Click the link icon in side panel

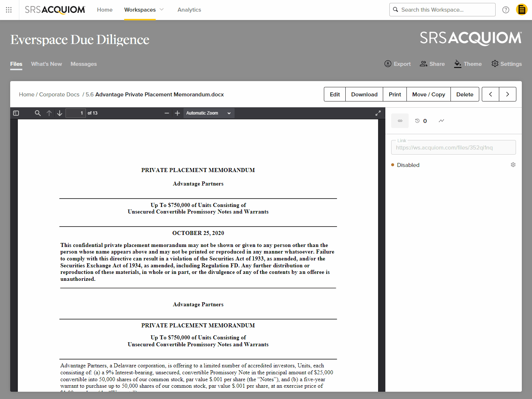[400, 121]
